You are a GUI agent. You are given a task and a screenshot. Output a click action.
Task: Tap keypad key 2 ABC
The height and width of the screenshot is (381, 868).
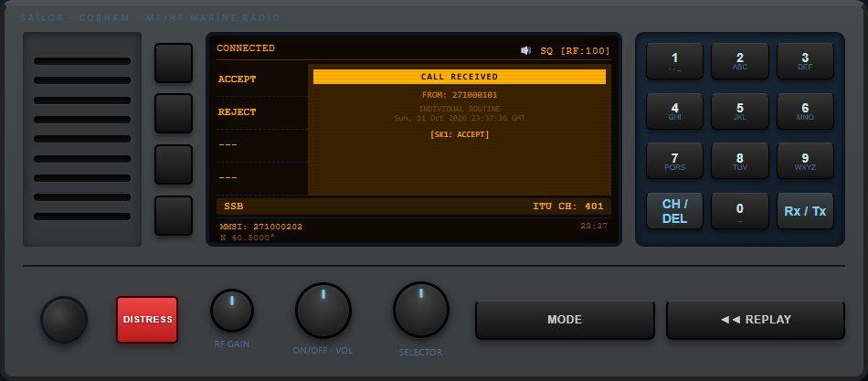click(x=739, y=61)
